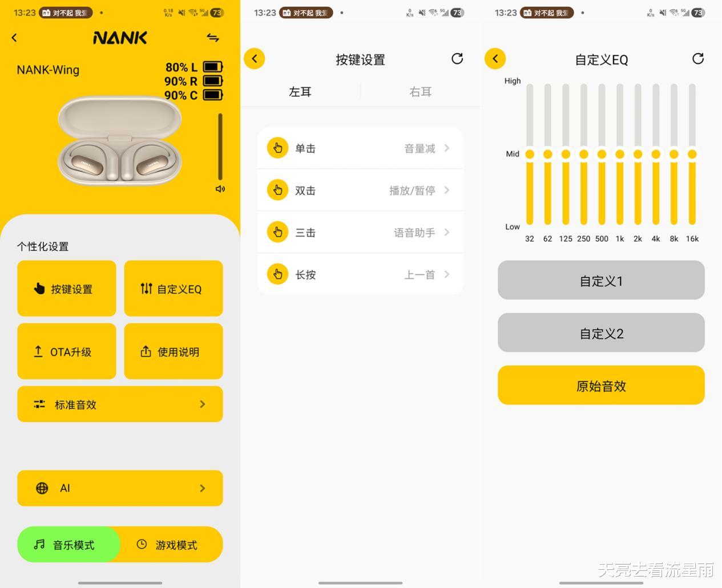Tap the sound preset icon beside 标准音效
722x588 pixels.
click(x=39, y=404)
